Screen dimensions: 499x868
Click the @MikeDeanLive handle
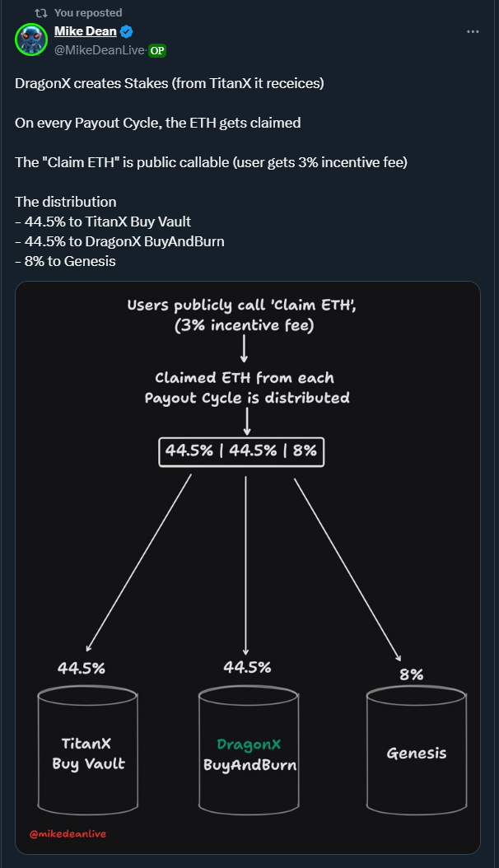coord(100,50)
